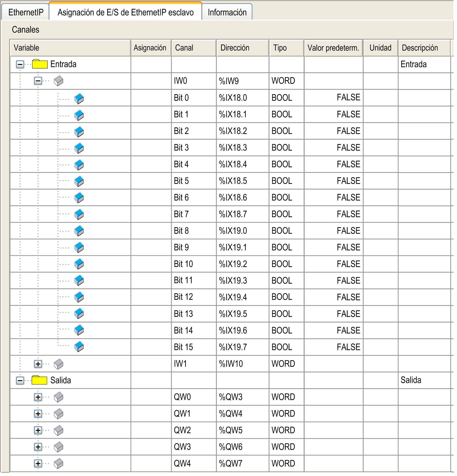
Task: Click the blue cube icon for Bit 7
Action: [x=79, y=215]
